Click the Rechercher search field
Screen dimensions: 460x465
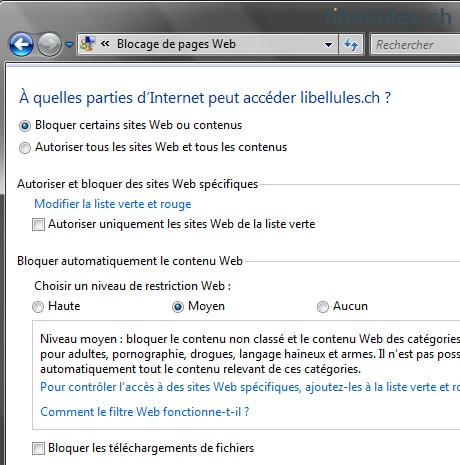click(x=415, y=44)
